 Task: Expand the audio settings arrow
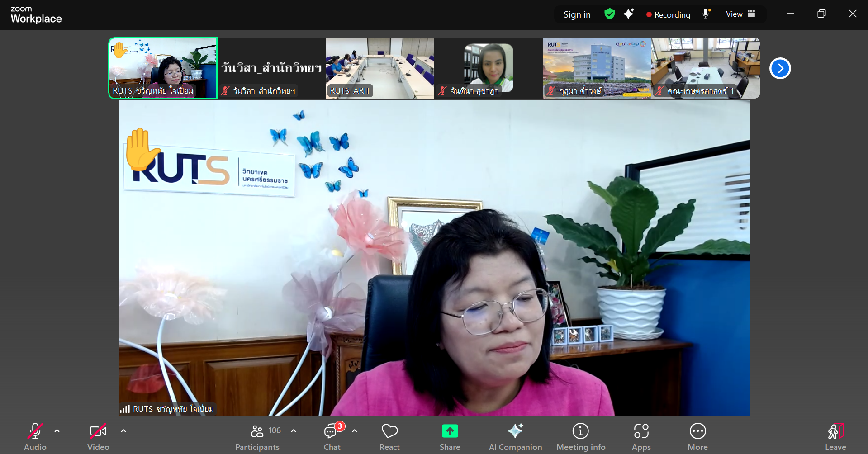[x=57, y=431]
